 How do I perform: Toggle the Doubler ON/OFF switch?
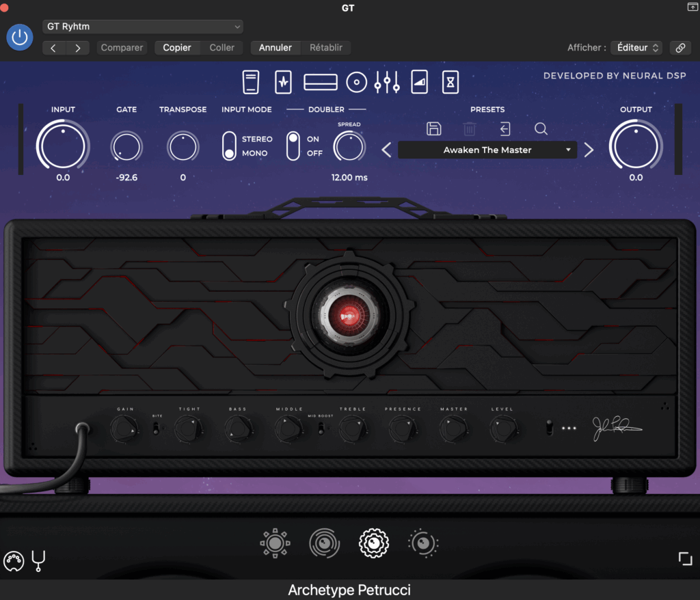click(x=293, y=146)
